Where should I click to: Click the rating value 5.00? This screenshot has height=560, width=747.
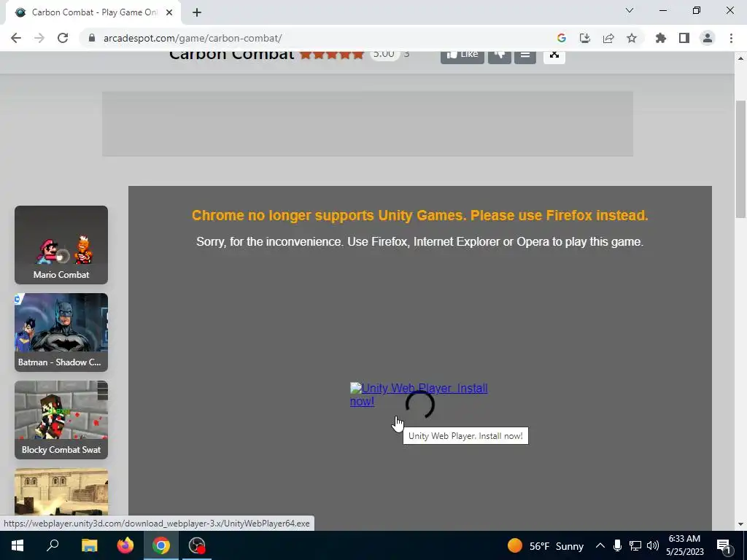384,55
